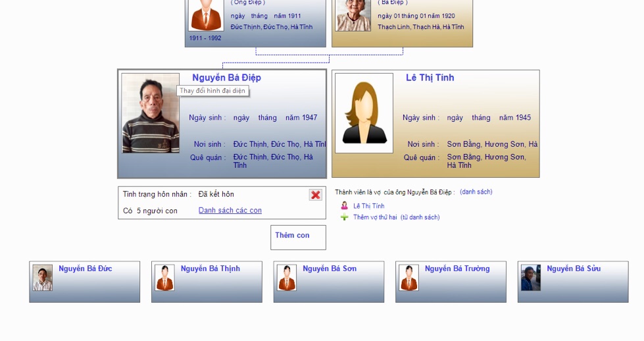This screenshot has width=644, height=341.
Task: Click the Đã kết hôn marital status value
Action: [216, 194]
